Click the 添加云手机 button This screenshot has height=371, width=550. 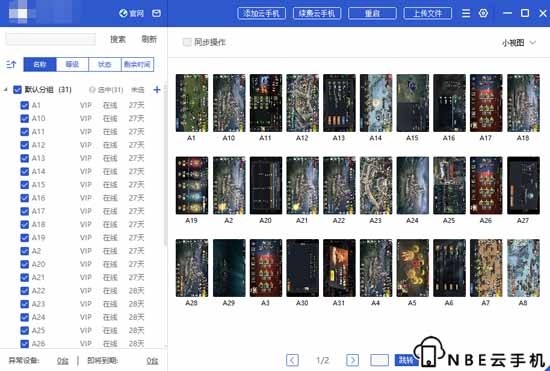coord(262,13)
